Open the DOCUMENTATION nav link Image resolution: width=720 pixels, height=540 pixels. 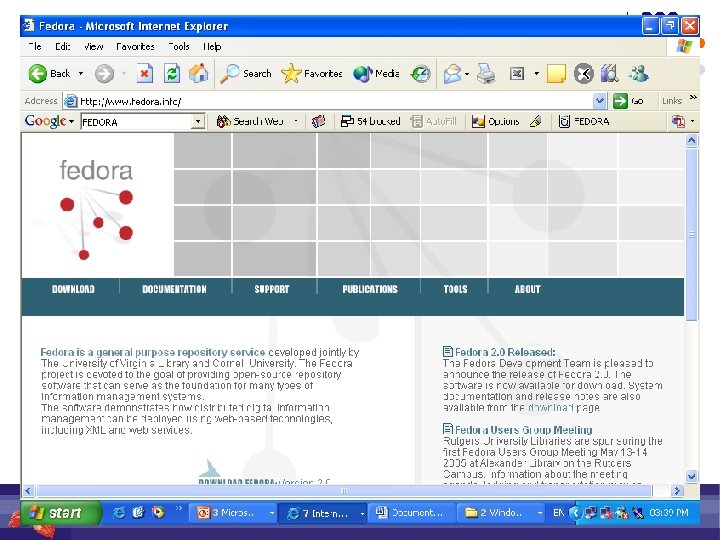tap(174, 289)
